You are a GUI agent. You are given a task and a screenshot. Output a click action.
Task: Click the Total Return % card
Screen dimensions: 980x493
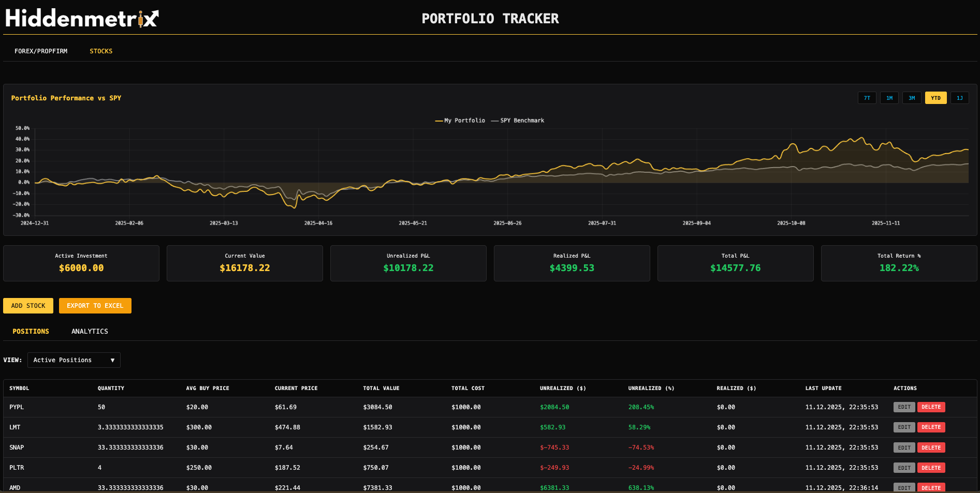(x=899, y=263)
